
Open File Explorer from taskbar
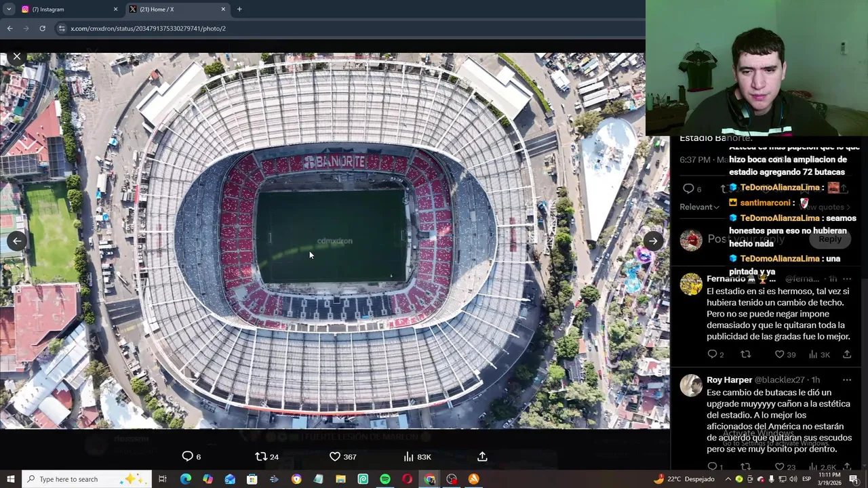point(340,479)
